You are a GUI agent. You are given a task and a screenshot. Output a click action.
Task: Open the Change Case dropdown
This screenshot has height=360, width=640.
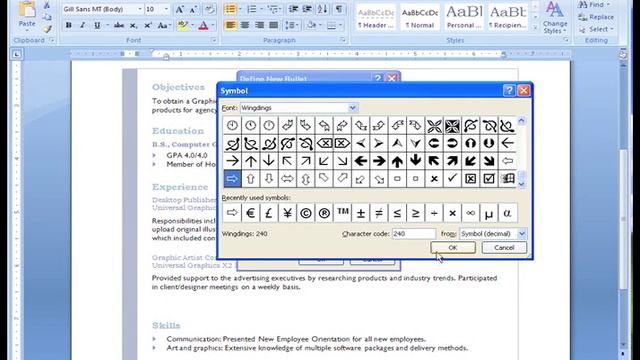pos(164,25)
